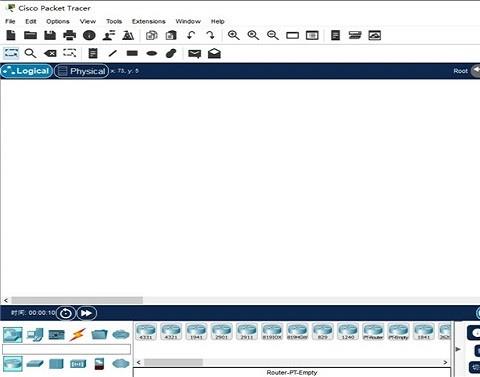This screenshot has height=377, width=480.
Task: Click the New file icon
Action: point(11,35)
